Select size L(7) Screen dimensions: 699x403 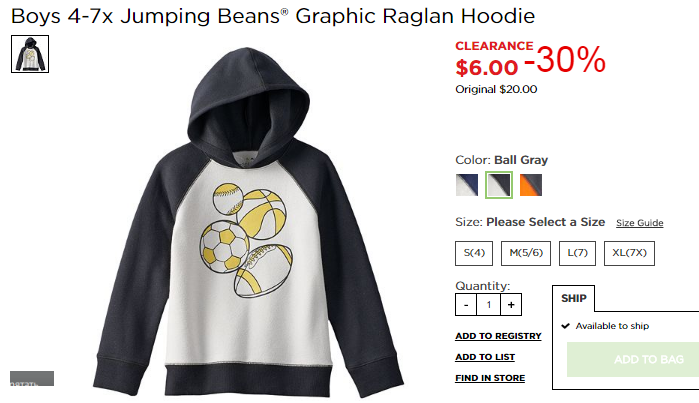pyautogui.click(x=577, y=253)
